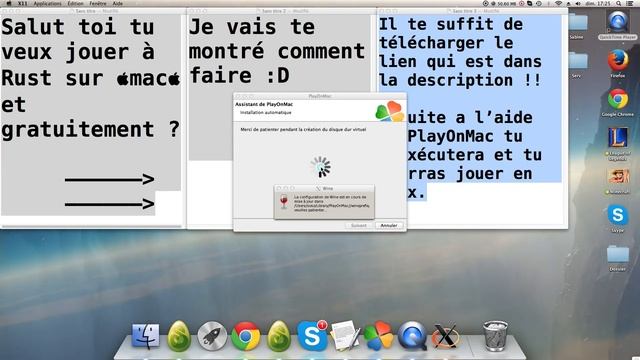Image resolution: width=640 pixels, height=360 pixels.
Task: Click the spinning progress indicator
Action: (321, 167)
